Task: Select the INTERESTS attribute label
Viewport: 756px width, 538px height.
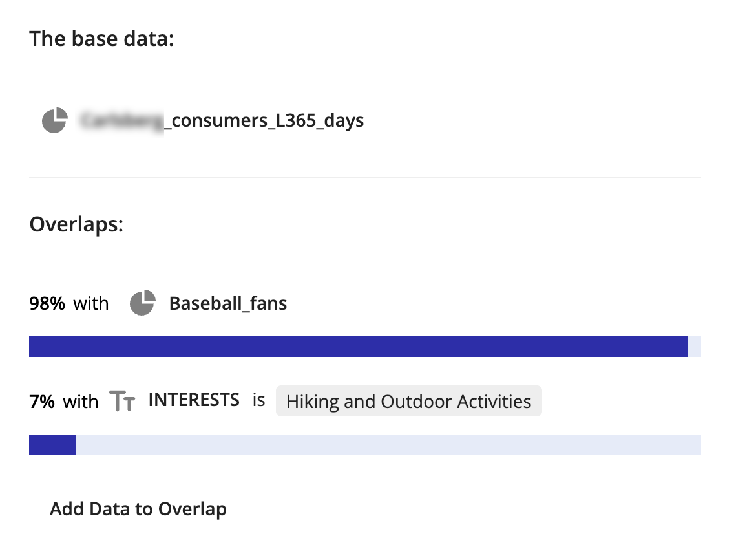Action: coord(194,400)
